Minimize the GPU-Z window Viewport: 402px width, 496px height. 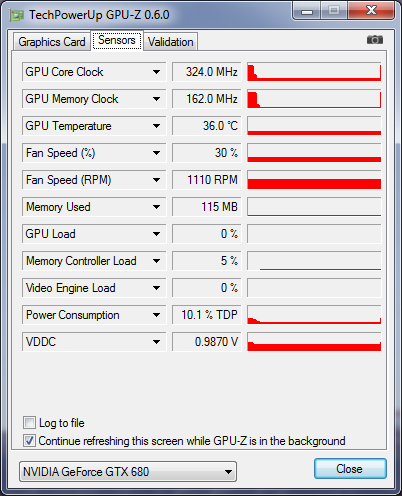point(307,11)
